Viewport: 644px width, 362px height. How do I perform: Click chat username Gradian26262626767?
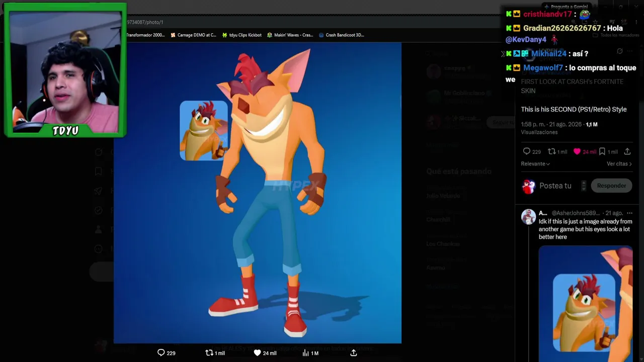click(x=562, y=28)
